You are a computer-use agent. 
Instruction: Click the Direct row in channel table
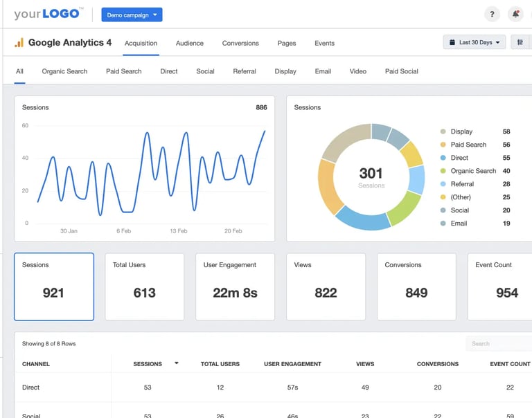click(273, 387)
